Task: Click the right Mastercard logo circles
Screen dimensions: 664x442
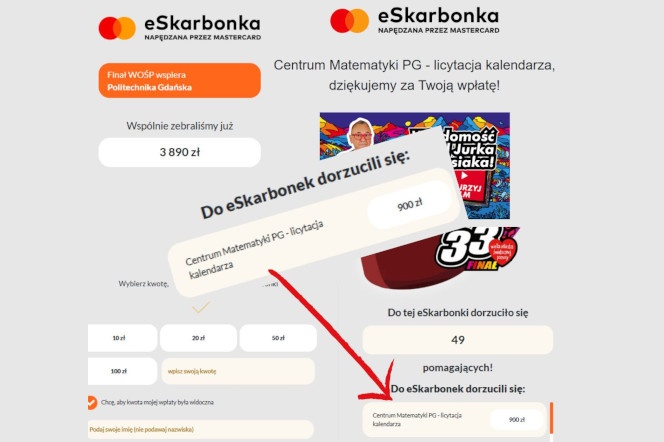Action: pos(349,20)
